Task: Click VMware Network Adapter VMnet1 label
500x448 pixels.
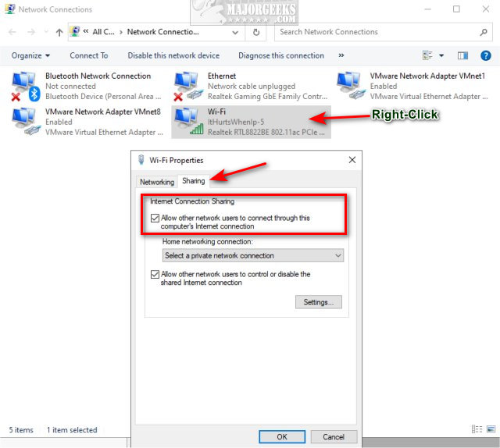Action: point(427,76)
